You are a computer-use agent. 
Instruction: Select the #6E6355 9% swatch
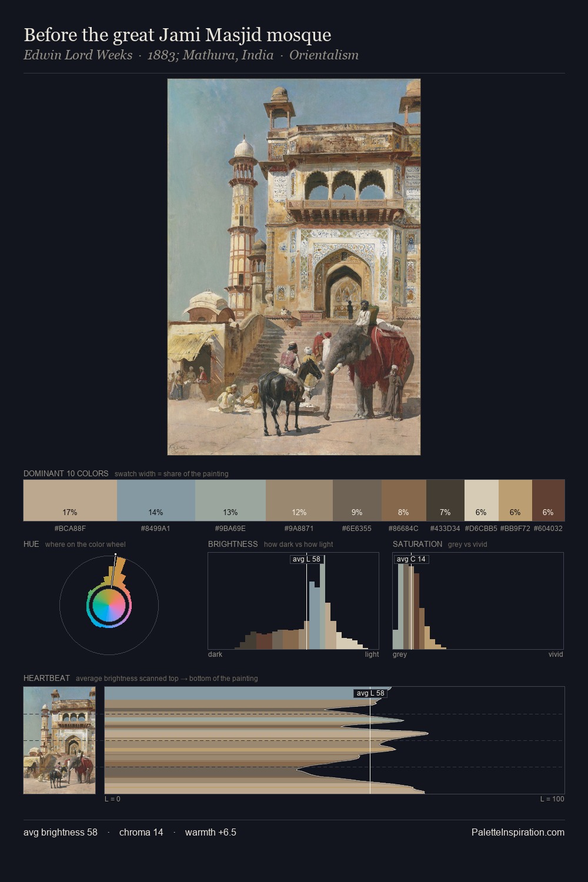(x=357, y=500)
